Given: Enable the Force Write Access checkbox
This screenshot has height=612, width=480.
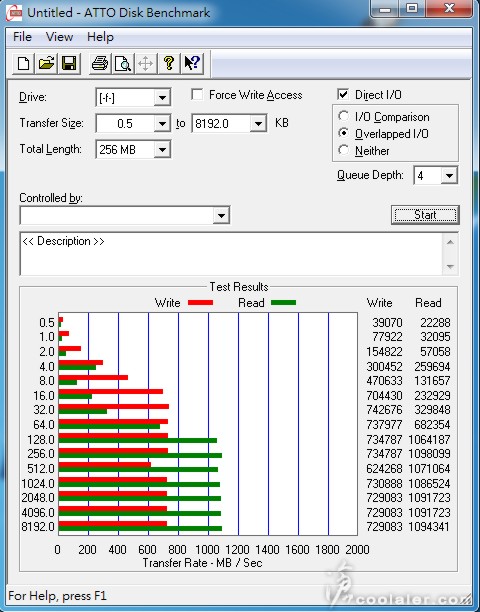Looking at the screenshot, I should (x=197, y=95).
